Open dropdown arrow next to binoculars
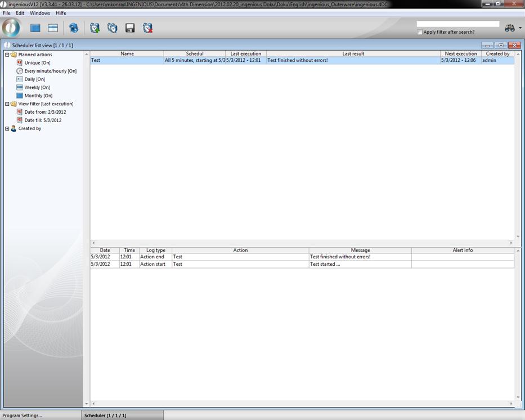The image size is (525, 420). 520,28
